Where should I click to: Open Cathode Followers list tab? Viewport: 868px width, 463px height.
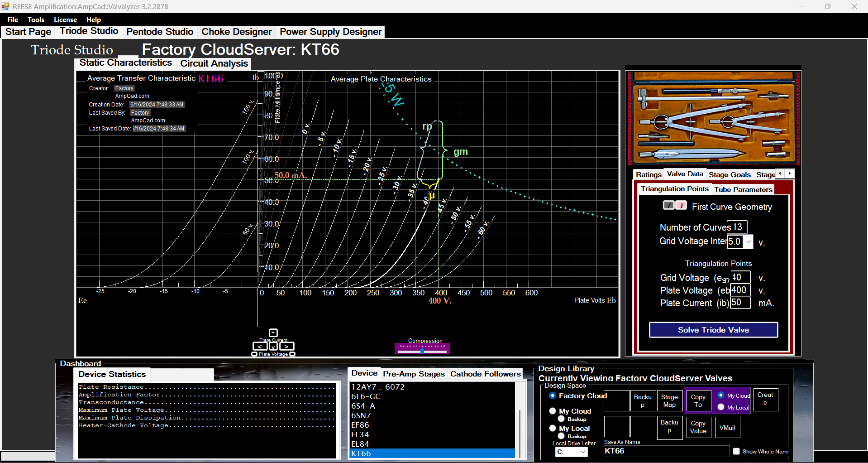(485, 374)
